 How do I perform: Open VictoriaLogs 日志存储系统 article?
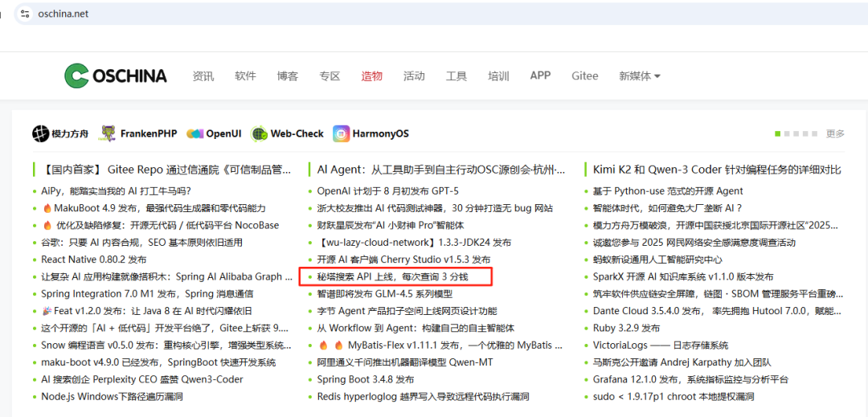click(661, 345)
